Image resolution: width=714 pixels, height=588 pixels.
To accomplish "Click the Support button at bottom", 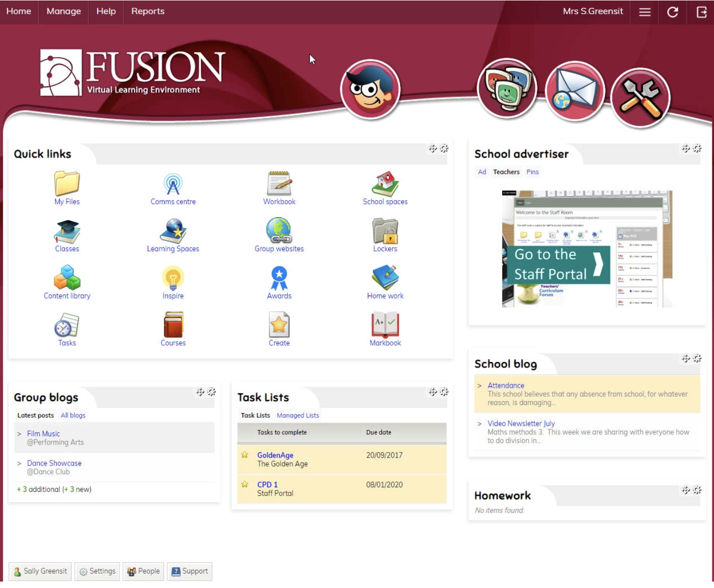I will (x=189, y=571).
